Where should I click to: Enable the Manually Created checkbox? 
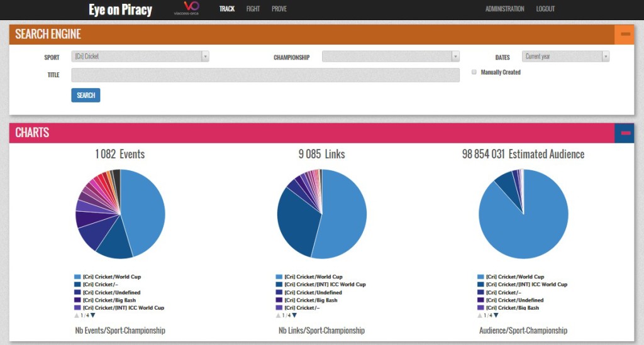pyautogui.click(x=474, y=72)
